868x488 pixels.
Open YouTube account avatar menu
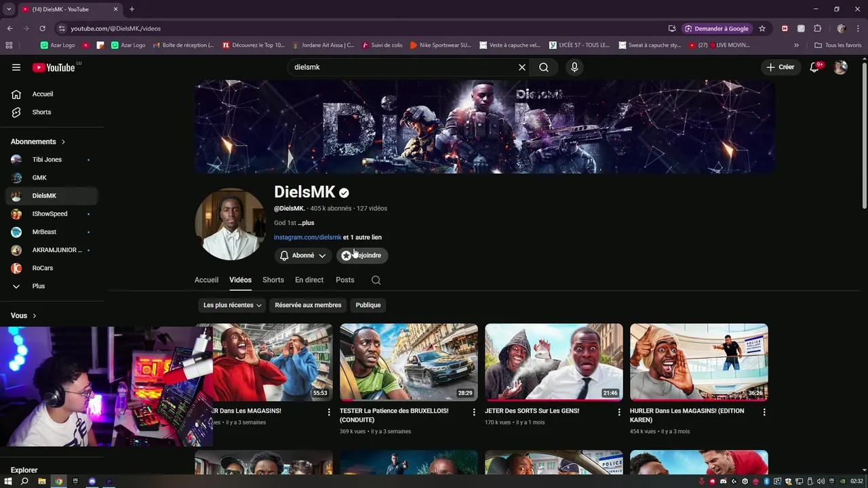840,67
